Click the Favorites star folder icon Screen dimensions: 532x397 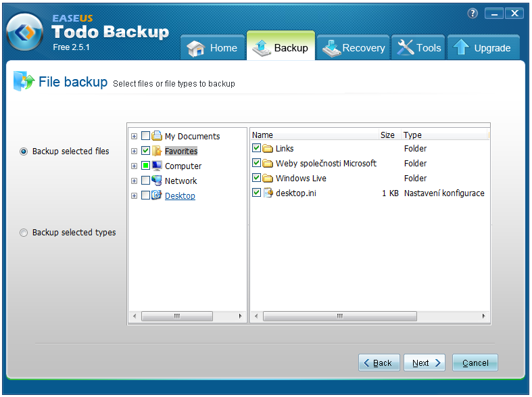[157, 151]
